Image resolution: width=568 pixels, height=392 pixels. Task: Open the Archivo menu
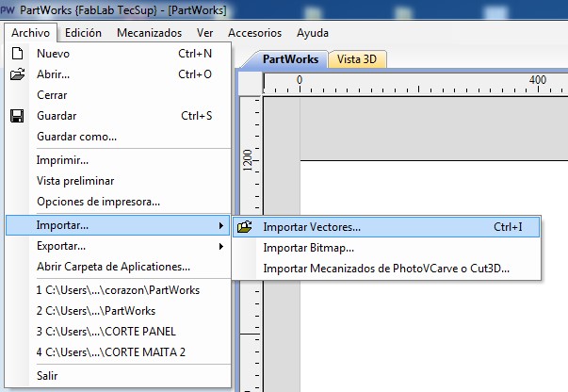click(x=30, y=33)
